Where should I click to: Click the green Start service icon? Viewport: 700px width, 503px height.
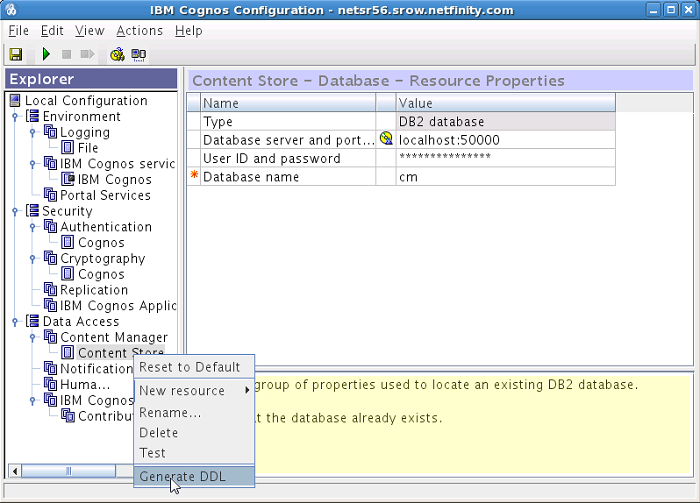point(46,54)
